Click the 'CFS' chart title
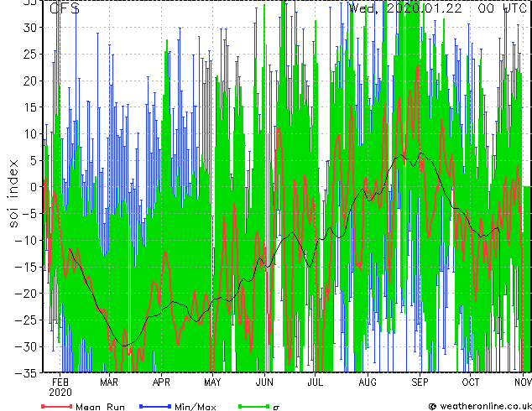Viewport: 532px width, 411px height. tap(65, 8)
